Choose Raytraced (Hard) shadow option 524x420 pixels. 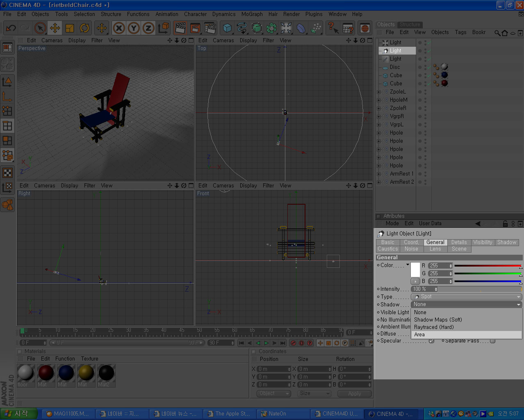(466, 327)
